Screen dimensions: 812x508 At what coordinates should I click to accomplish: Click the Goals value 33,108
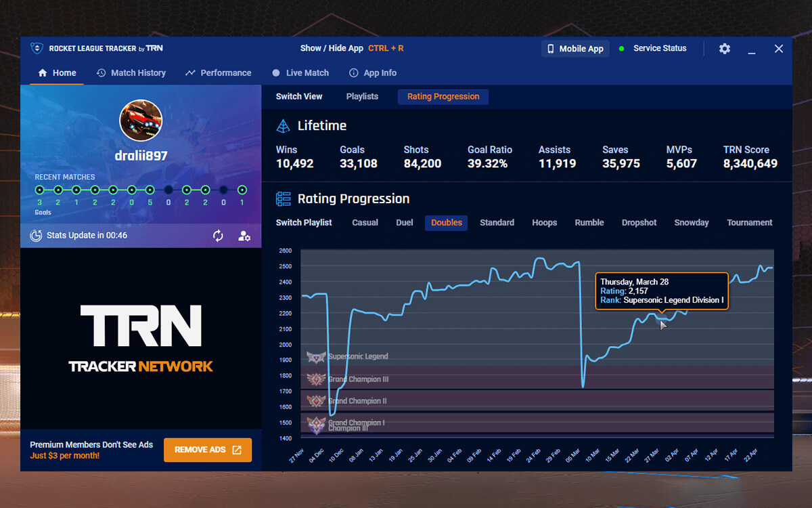tap(359, 163)
